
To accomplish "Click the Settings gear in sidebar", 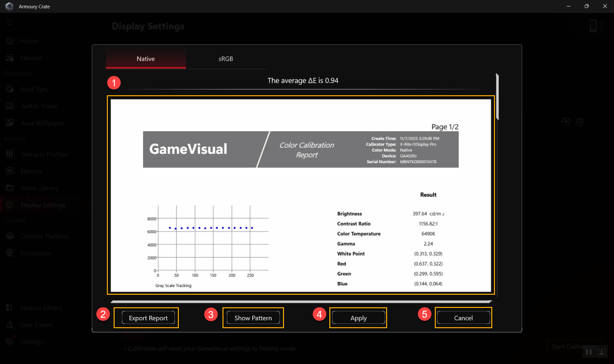I will pyautogui.click(x=9, y=342).
